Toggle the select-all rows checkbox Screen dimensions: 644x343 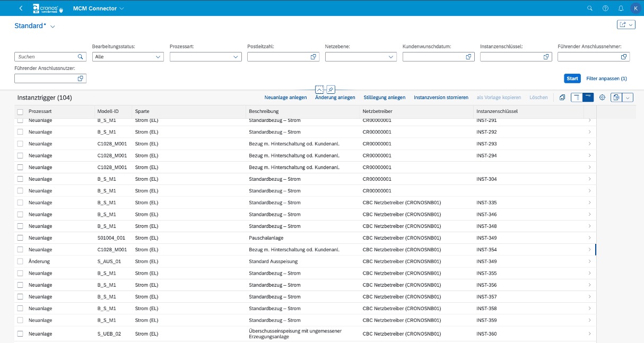(20, 112)
